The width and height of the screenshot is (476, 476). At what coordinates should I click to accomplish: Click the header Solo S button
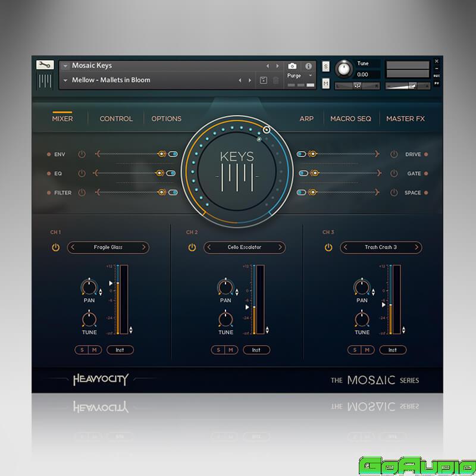pyautogui.click(x=325, y=66)
